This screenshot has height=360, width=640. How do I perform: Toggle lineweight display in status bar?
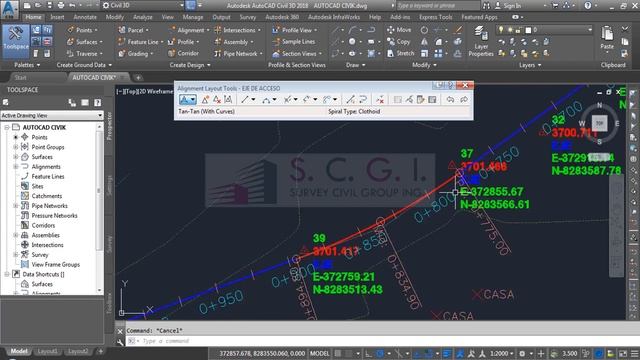click(x=447, y=353)
